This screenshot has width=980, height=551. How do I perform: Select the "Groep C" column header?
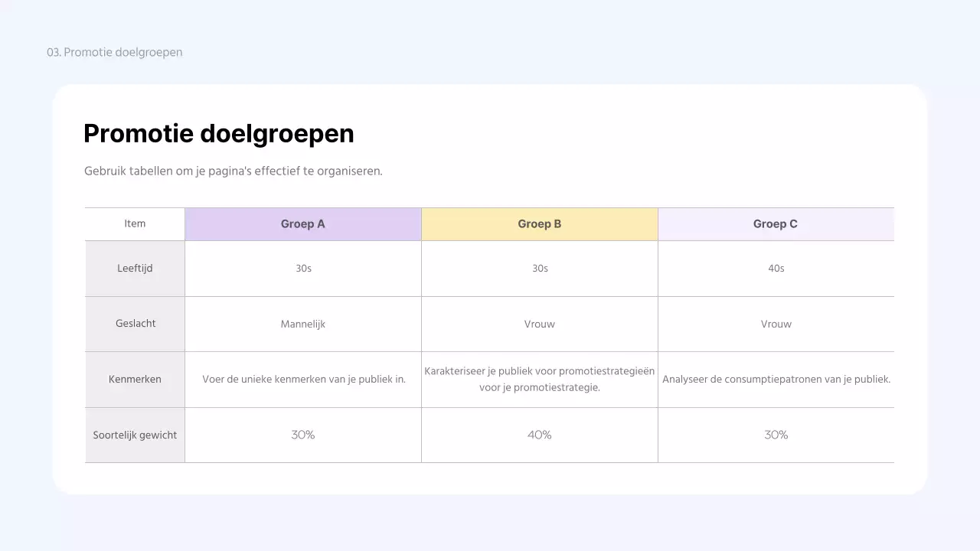point(776,224)
